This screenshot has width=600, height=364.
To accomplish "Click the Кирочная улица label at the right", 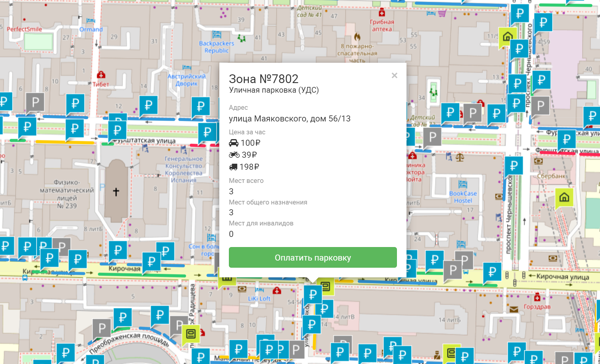I will coord(562,277).
